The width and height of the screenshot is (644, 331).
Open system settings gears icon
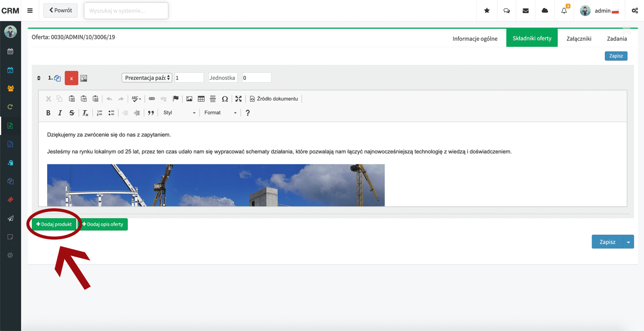(635, 11)
